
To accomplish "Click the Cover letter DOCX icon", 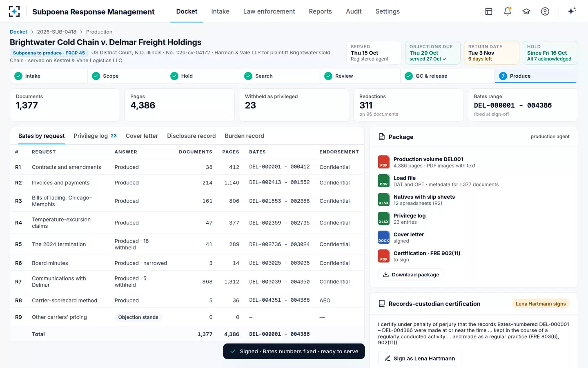I will 384,237.
